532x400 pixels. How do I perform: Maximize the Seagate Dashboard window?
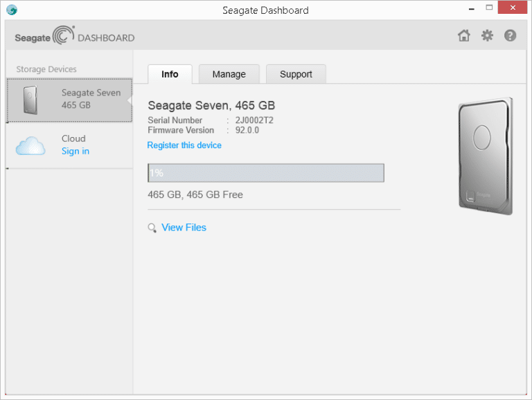489,8
